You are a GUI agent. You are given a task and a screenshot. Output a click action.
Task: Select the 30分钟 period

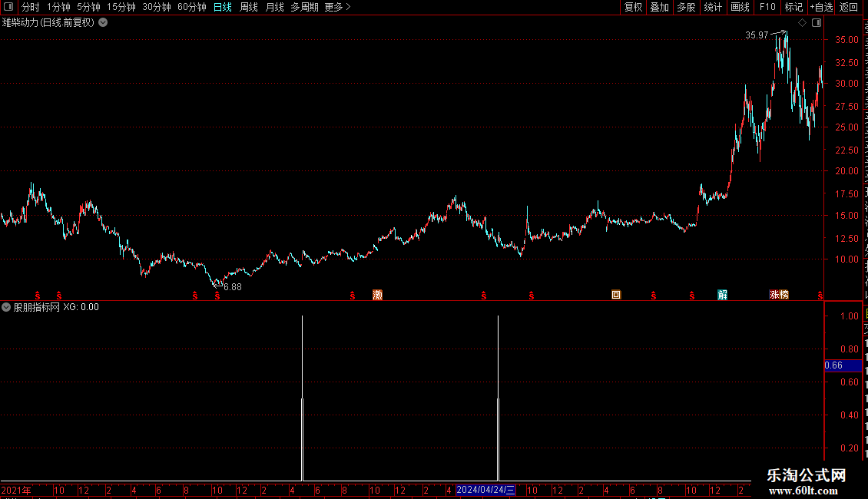pos(157,7)
